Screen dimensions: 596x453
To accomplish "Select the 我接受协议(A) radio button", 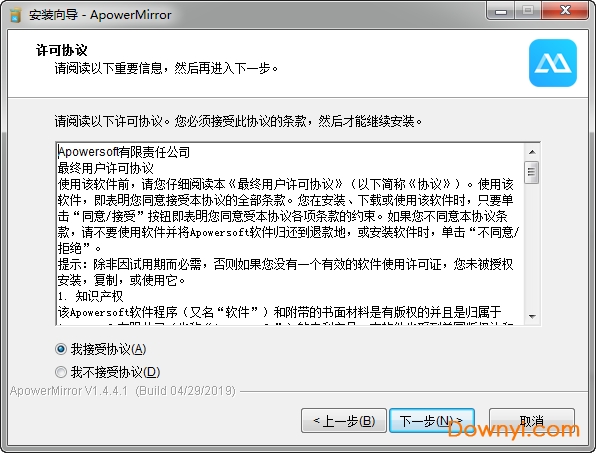I will point(61,349).
